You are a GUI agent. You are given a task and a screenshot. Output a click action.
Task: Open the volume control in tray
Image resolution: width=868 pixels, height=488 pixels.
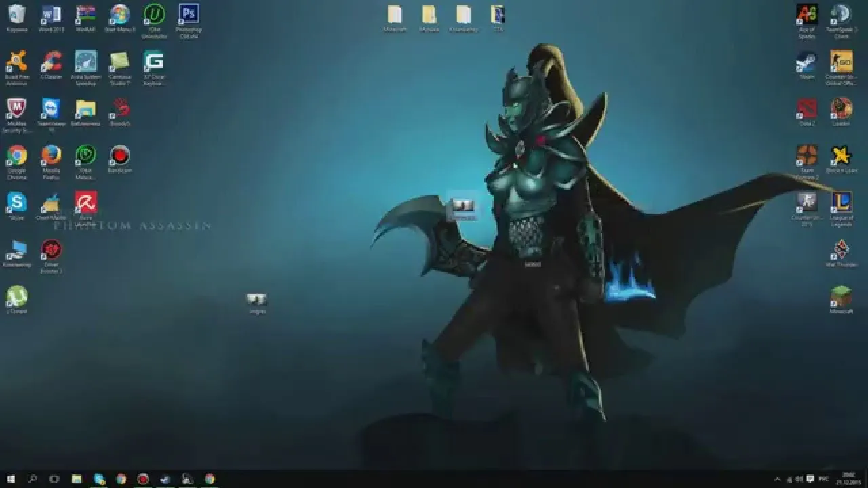[799, 479]
